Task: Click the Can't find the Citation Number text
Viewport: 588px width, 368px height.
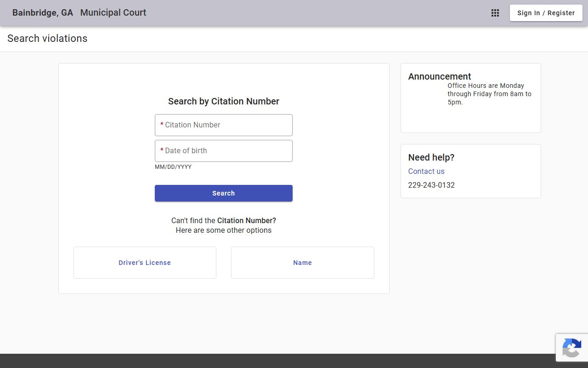Action: 224,220
